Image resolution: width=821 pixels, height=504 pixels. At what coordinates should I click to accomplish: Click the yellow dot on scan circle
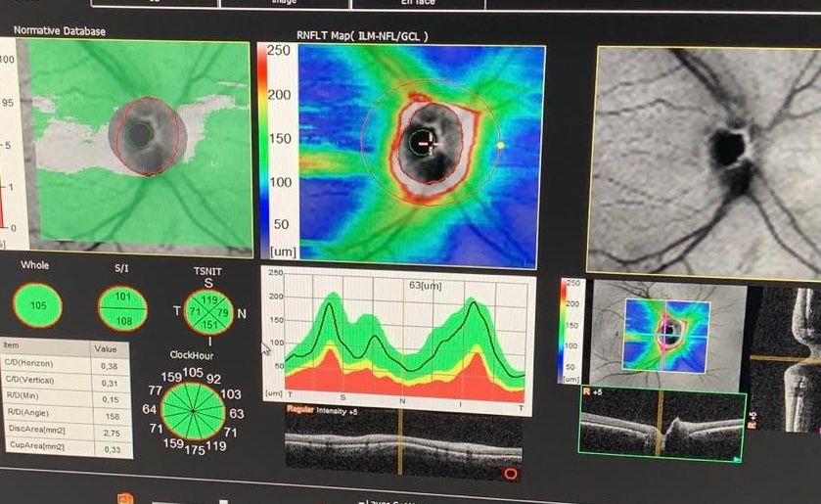pyautogui.click(x=500, y=145)
